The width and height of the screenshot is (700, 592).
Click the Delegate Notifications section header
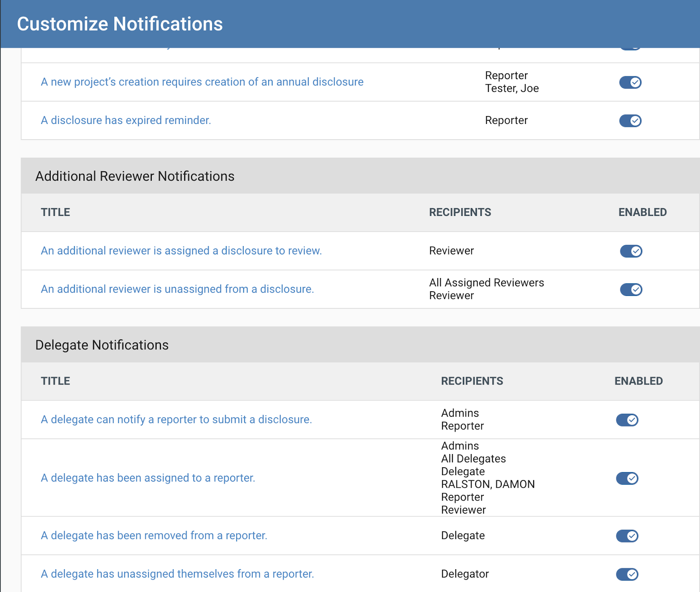click(102, 345)
